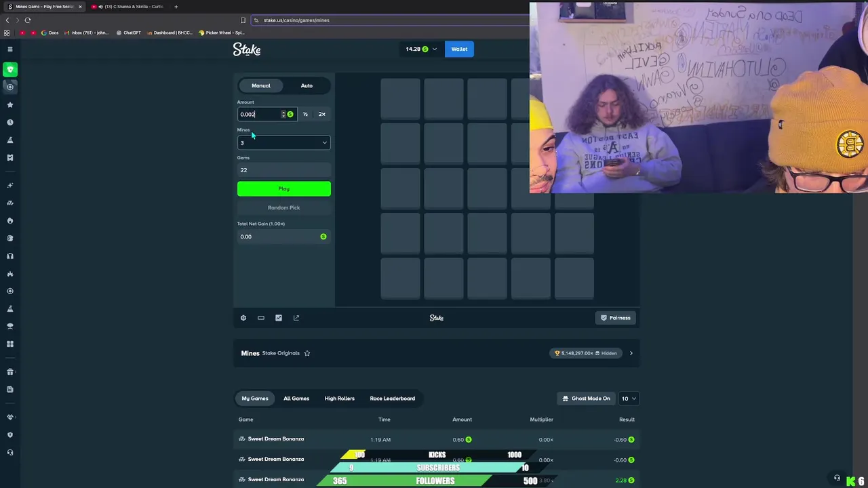The image size is (868, 488).
Task: Open Recent clock icon in sidebar
Action: [x=9, y=122]
